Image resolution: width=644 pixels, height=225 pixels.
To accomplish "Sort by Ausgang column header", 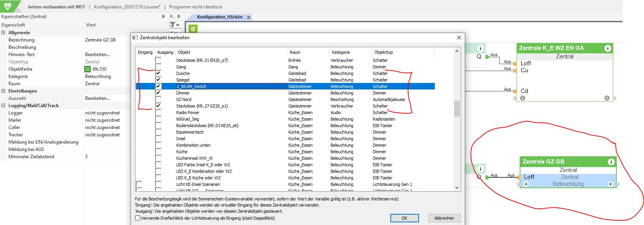I will [x=165, y=52].
